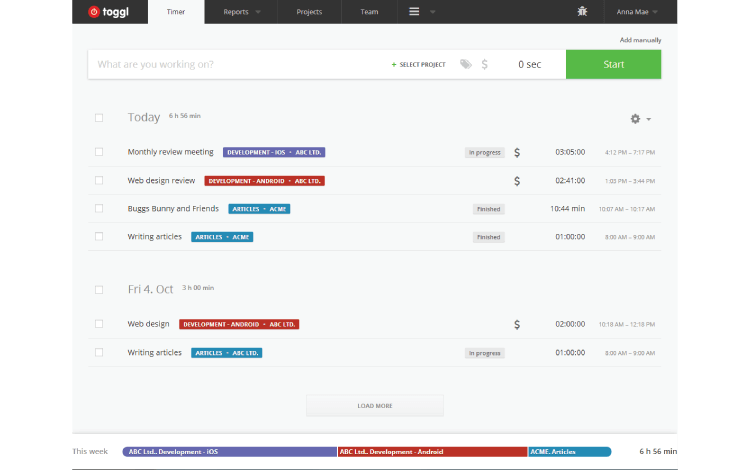The height and width of the screenshot is (470, 750).
Task: Go to the Projects tab
Action: click(x=309, y=12)
